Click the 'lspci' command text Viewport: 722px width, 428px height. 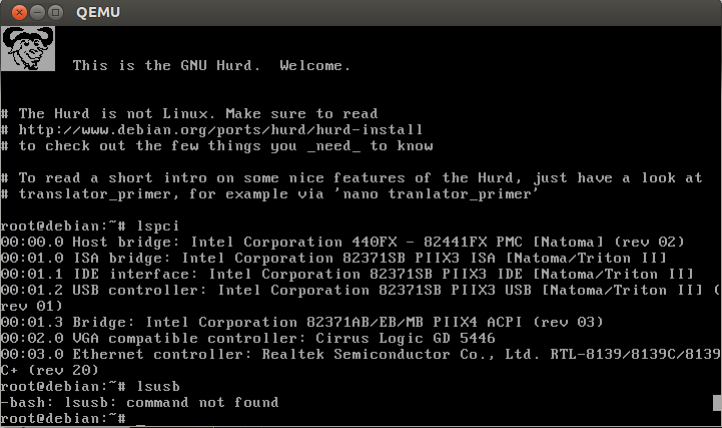pos(158,226)
